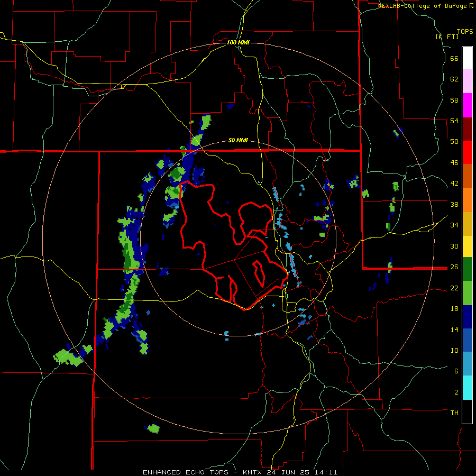Click the legend value "50"
Screen dimensions: 476x476
click(x=454, y=141)
